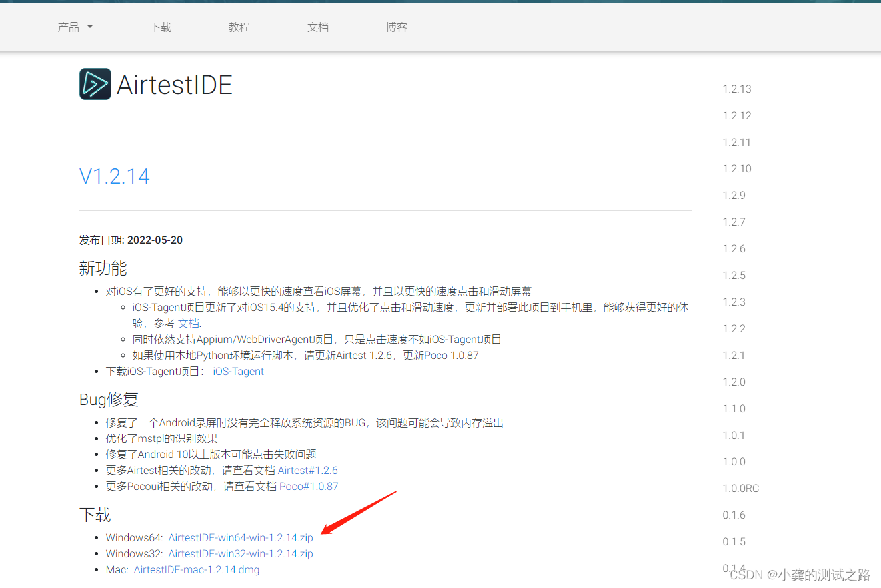Click the Android录屏 BUG fix bullet
This screenshot has height=588, width=881.
click(305, 423)
